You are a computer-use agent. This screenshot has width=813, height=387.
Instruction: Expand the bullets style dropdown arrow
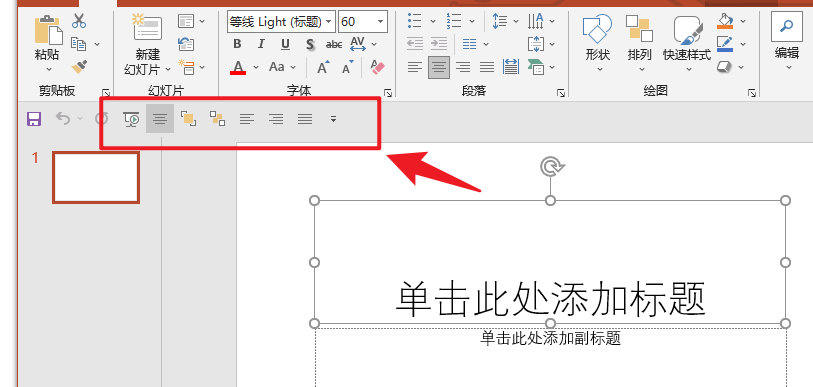432,21
